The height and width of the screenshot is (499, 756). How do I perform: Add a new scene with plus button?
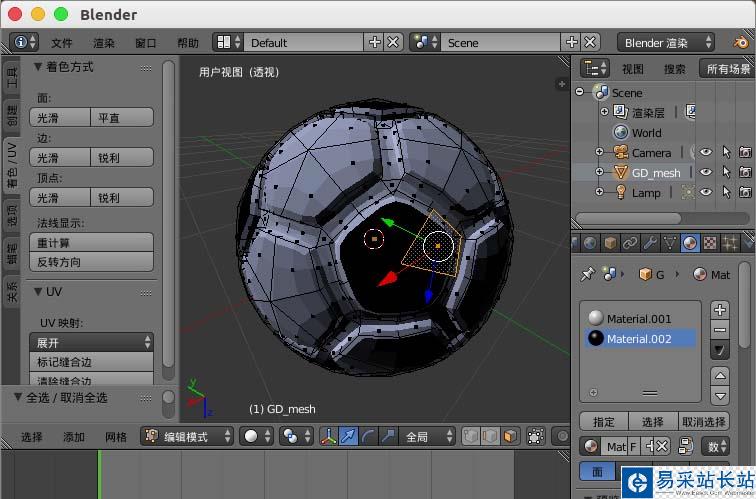tap(571, 42)
